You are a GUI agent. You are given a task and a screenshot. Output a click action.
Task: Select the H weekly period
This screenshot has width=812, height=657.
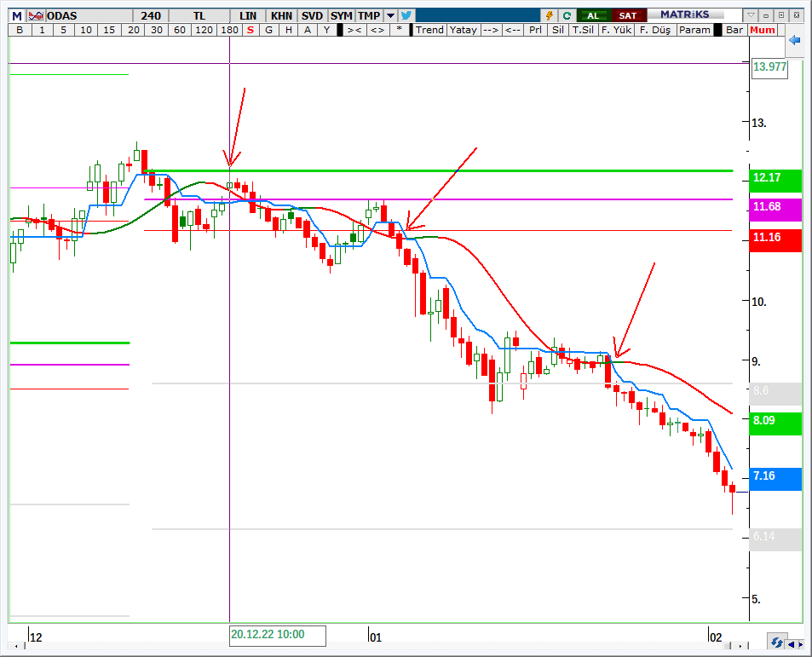(x=289, y=30)
